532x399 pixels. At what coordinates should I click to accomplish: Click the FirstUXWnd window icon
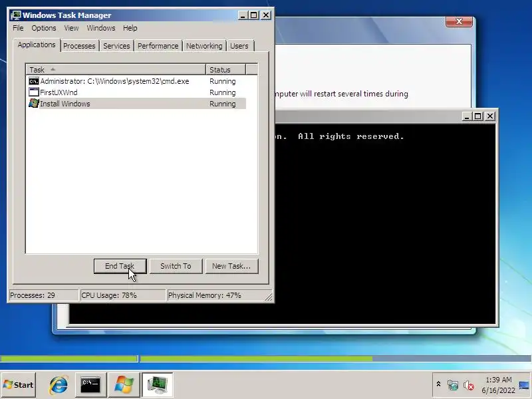[34, 92]
